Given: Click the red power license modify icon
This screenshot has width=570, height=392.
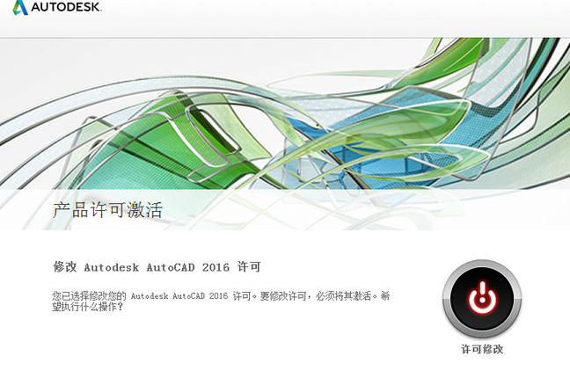Looking at the screenshot, I should pos(482,299).
